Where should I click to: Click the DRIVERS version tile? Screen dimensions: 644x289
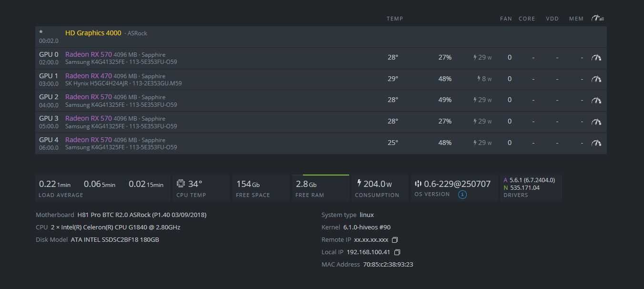click(x=531, y=187)
